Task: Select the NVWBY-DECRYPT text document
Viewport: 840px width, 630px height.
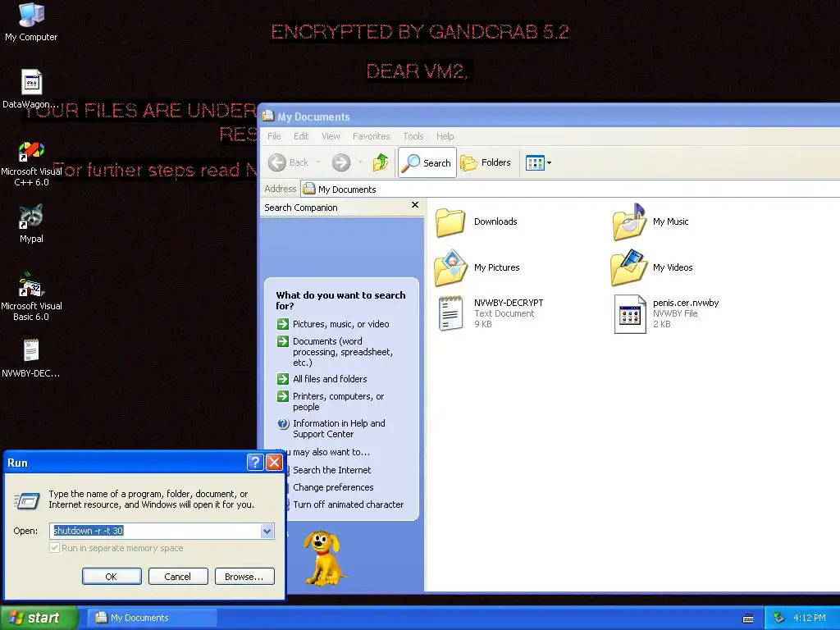Action: [x=491, y=313]
